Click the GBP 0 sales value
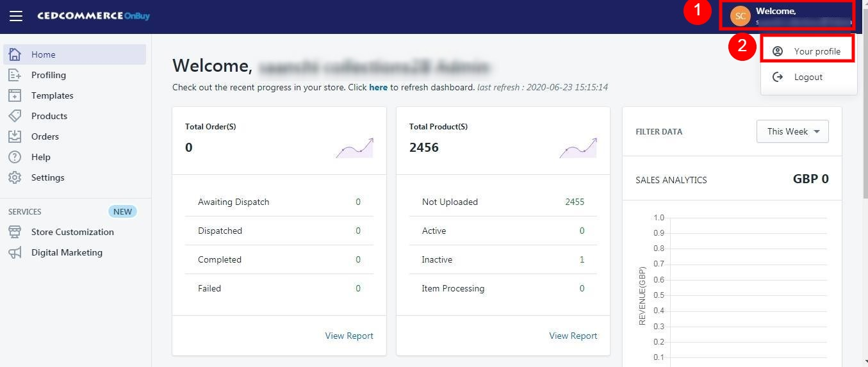Image resolution: width=868 pixels, height=367 pixels. tap(811, 179)
